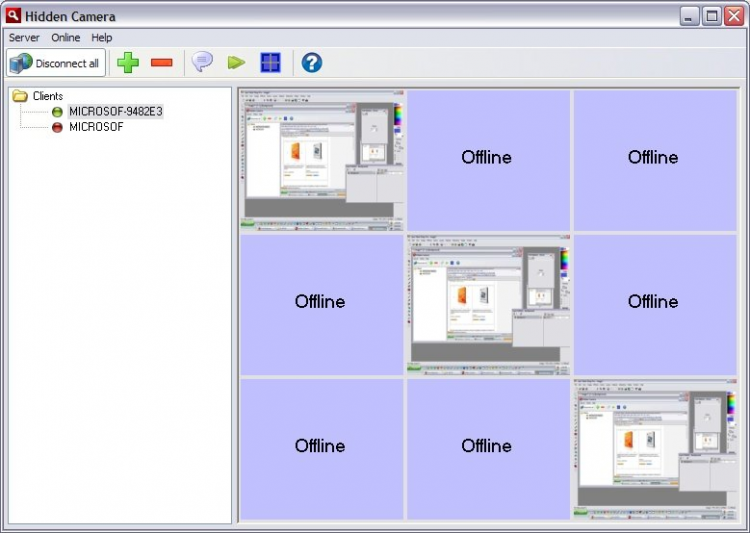The width and height of the screenshot is (750, 533).
Task: Select the bottom-left Offline tile
Action: 322,449
